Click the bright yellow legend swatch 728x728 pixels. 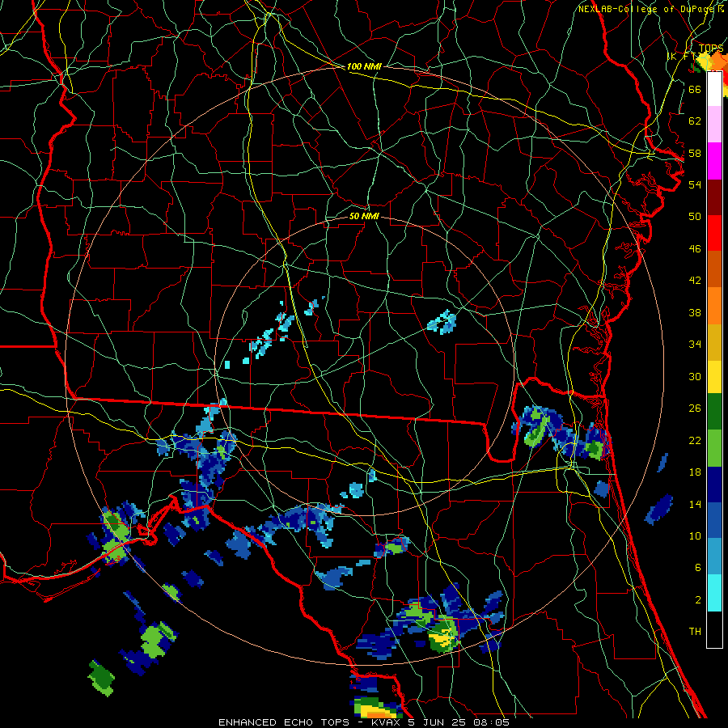(714, 377)
